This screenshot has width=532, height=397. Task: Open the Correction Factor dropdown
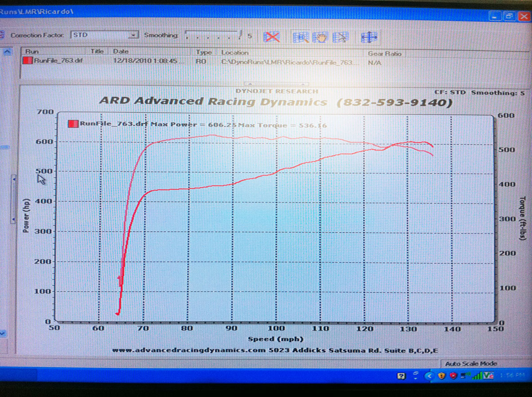(133, 35)
